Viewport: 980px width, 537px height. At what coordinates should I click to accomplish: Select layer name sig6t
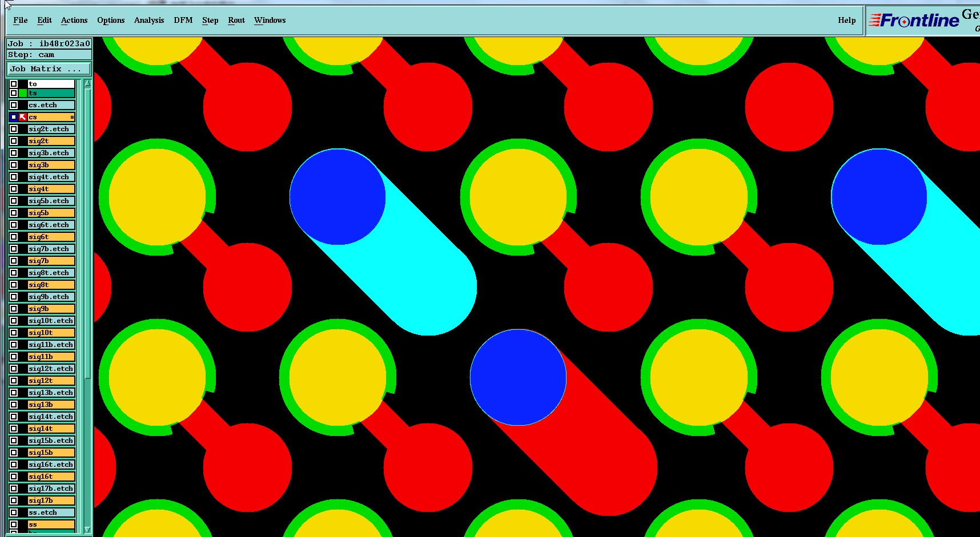click(51, 237)
